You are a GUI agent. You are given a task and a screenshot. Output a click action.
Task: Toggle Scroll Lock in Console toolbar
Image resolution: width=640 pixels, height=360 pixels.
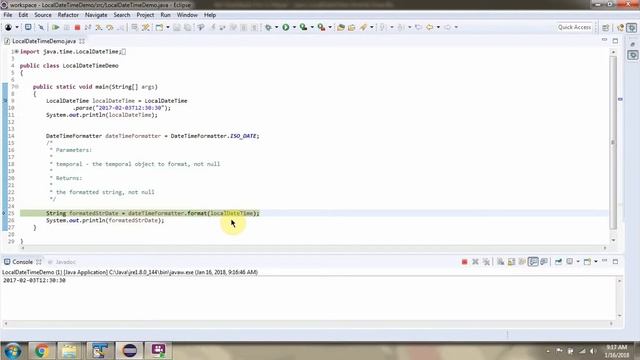[x=511, y=262]
